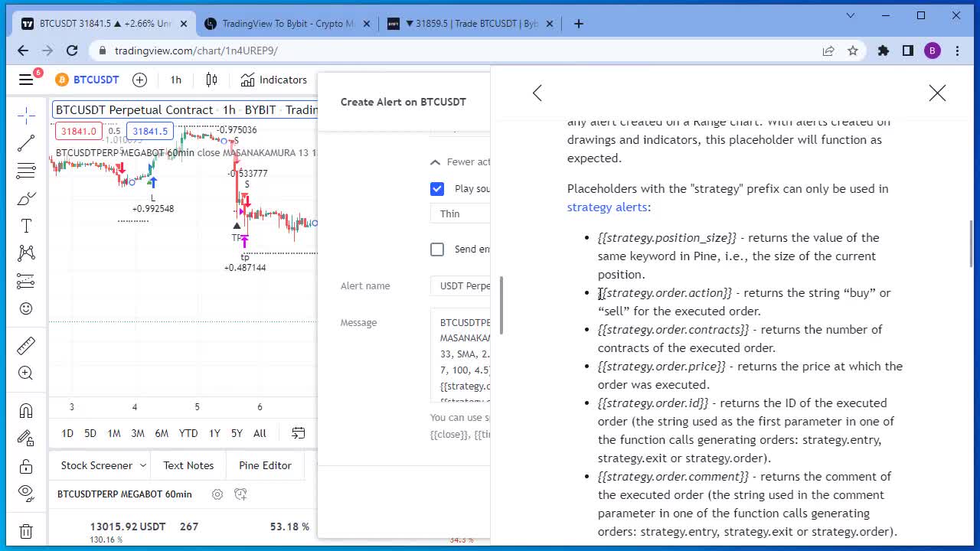Open the strategy alerts link

pyautogui.click(x=607, y=207)
